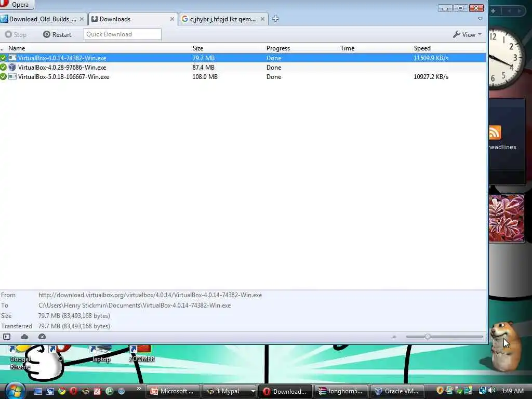
Task: Sort downloads by Size column
Action: pos(198,48)
